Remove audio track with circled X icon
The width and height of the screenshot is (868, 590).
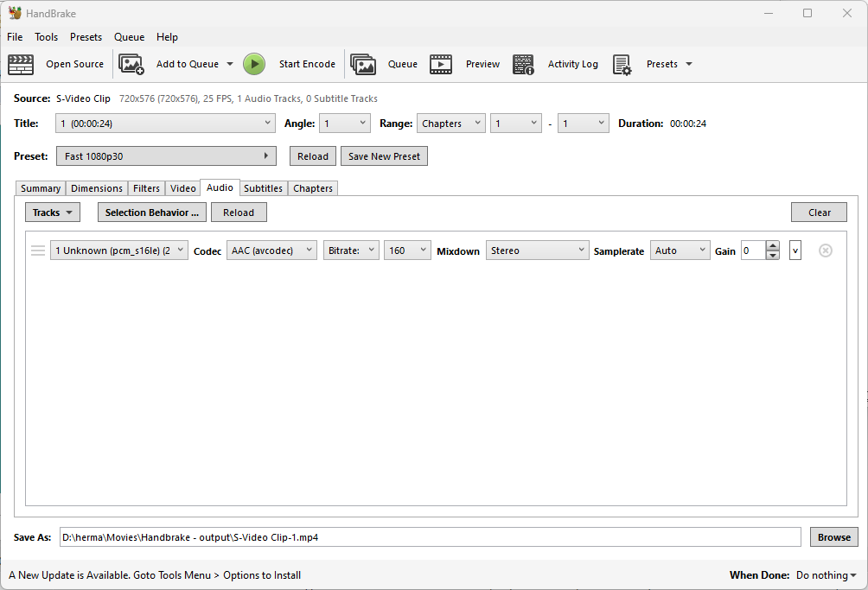(x=826, y=251)
